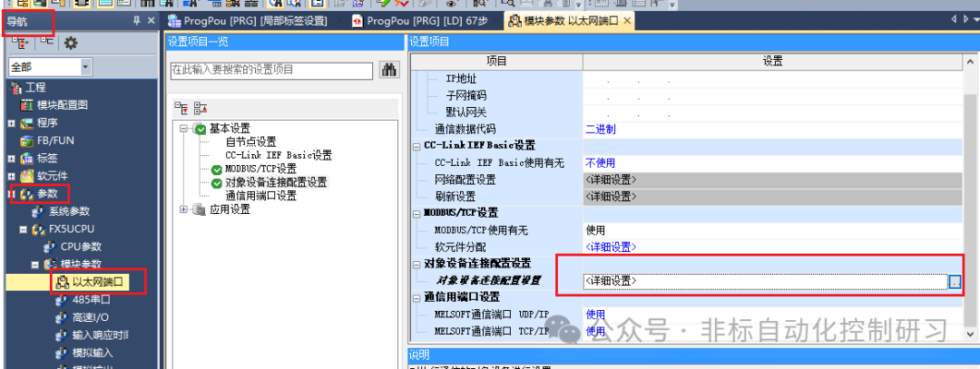
Task: Collapse MODBUS/TCP设置 section in table
Action: point(416,214)
